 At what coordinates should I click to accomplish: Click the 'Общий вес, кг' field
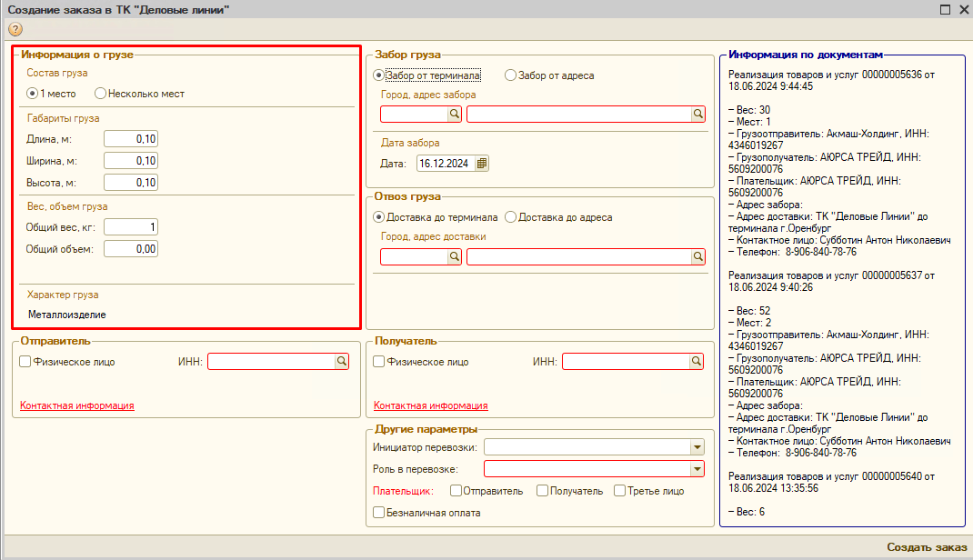(x=131, y=227)
